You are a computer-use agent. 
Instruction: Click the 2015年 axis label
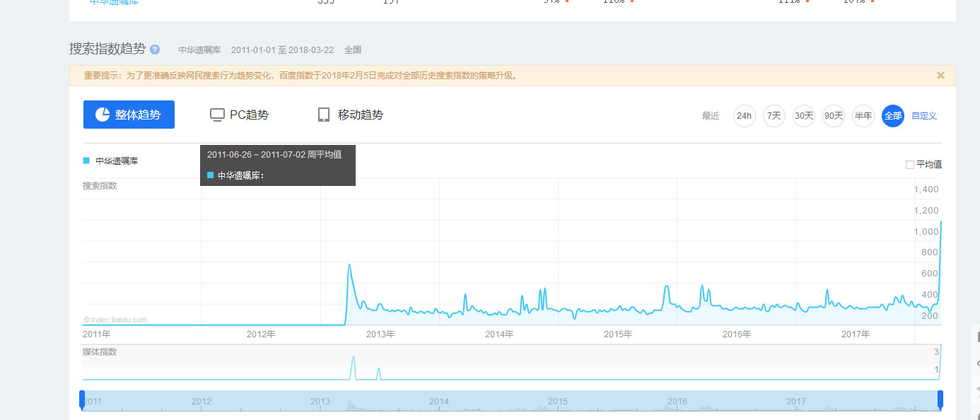pos(618,334)
